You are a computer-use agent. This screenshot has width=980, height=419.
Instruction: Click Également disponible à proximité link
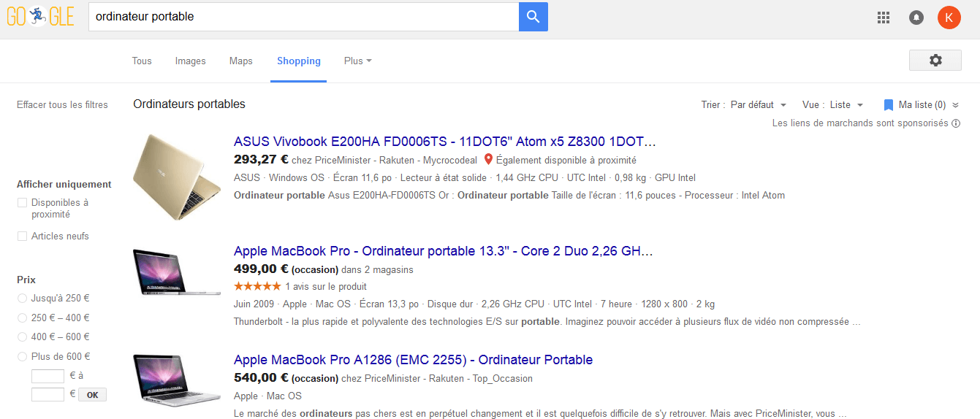(x=566, y=160)
